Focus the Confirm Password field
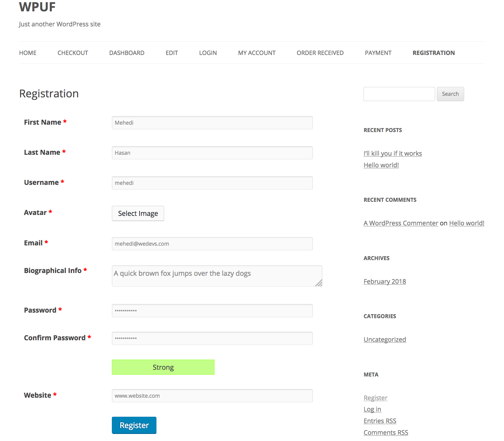Image resolution: width=504 pixels, height=441 pixels. (x=212, y=338)
